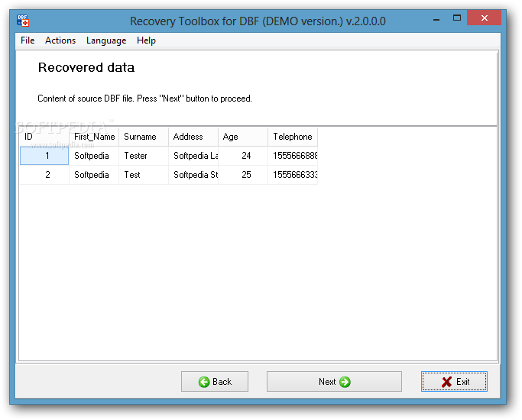Select the Address cell 'Softpedia St'
The height and width of the screenshot is (420, 522).
click(193, 175)
